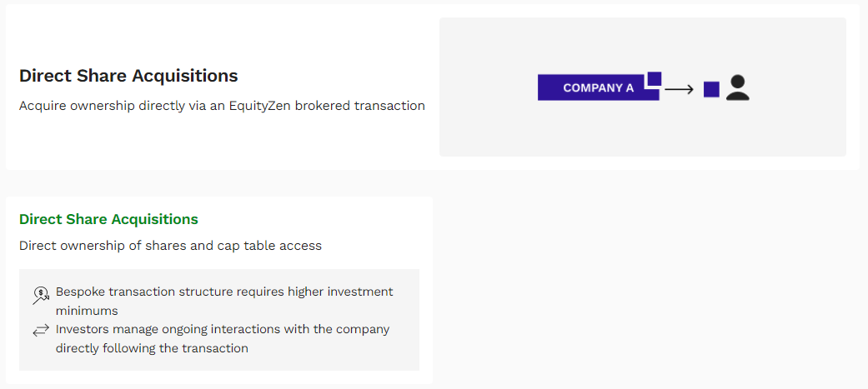This screenshot has height=389, width=868.
Task: Open the green Direct Share Acquisitions heading
Action: tap(108, 219)
